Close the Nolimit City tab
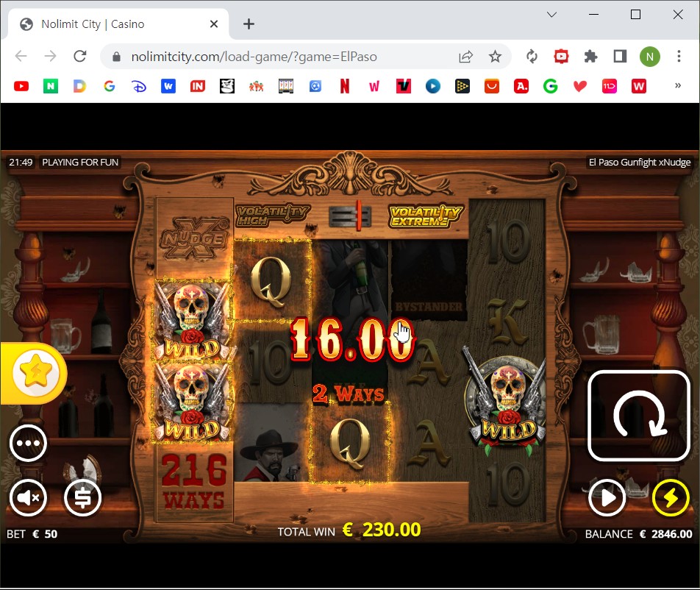Screen dimensions: 700x590 pyautogui.click(x=214, y=24)
